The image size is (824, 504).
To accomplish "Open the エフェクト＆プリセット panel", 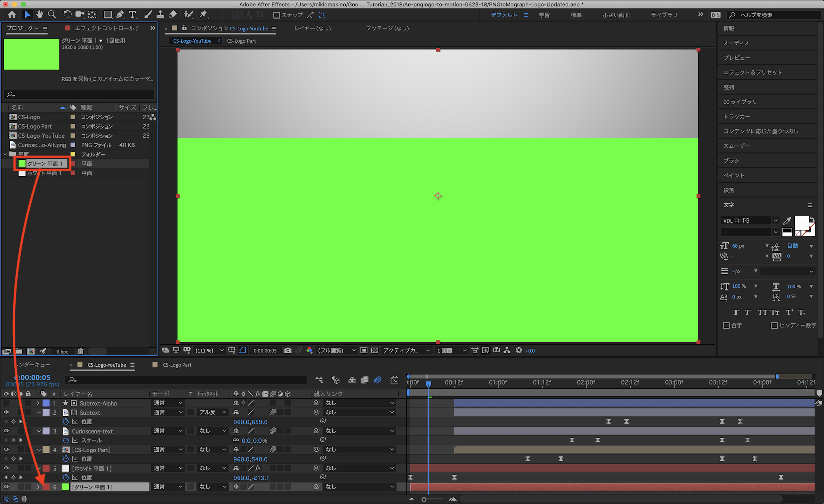I will tap(752, 72).
